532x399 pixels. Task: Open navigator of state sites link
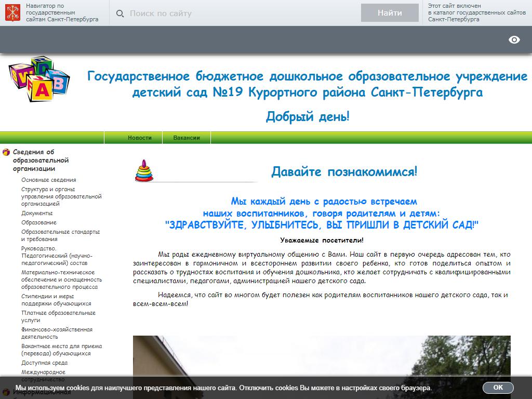pyautogui.click(x=61, y=13)
